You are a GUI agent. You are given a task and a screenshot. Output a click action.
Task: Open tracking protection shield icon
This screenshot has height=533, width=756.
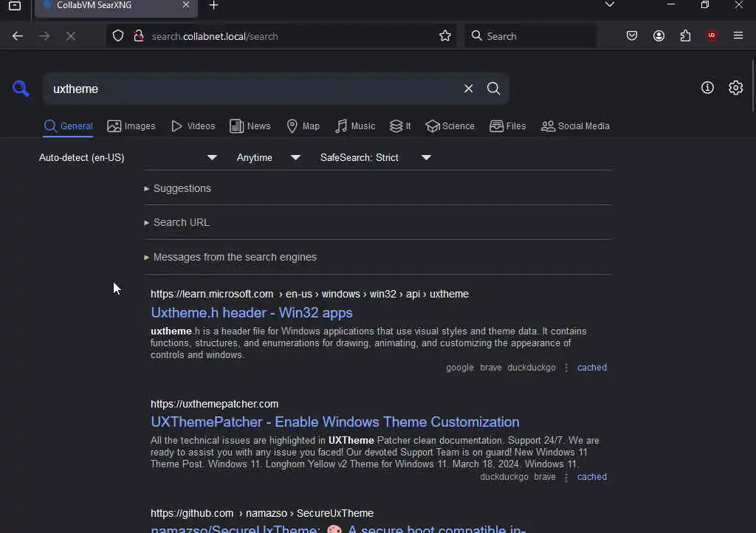[118, 36]
